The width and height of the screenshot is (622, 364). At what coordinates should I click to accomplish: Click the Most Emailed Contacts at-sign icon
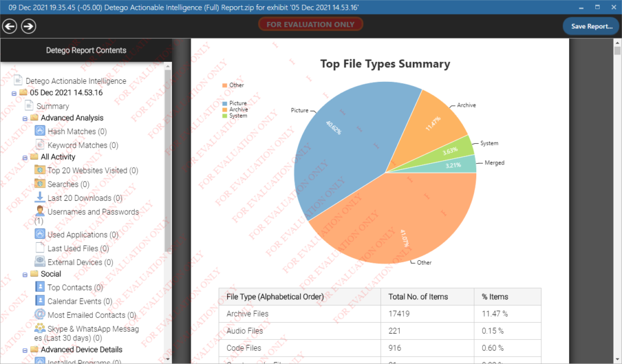[x=39, y=314]
